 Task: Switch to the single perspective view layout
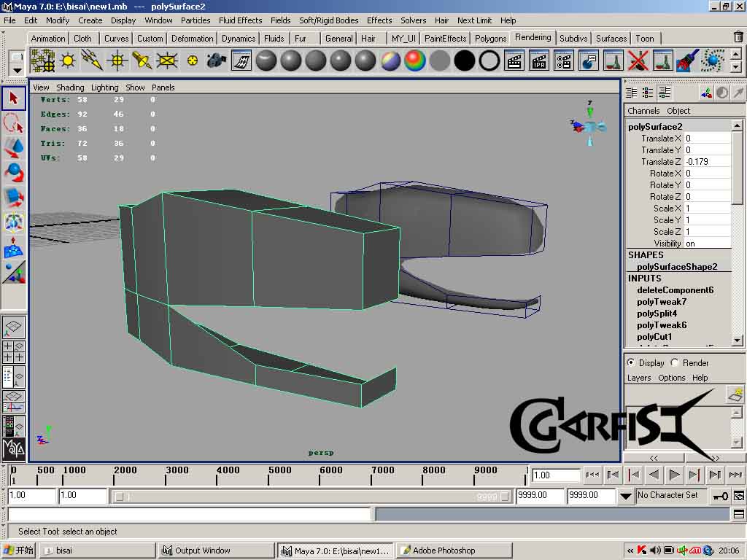[13, 327]
